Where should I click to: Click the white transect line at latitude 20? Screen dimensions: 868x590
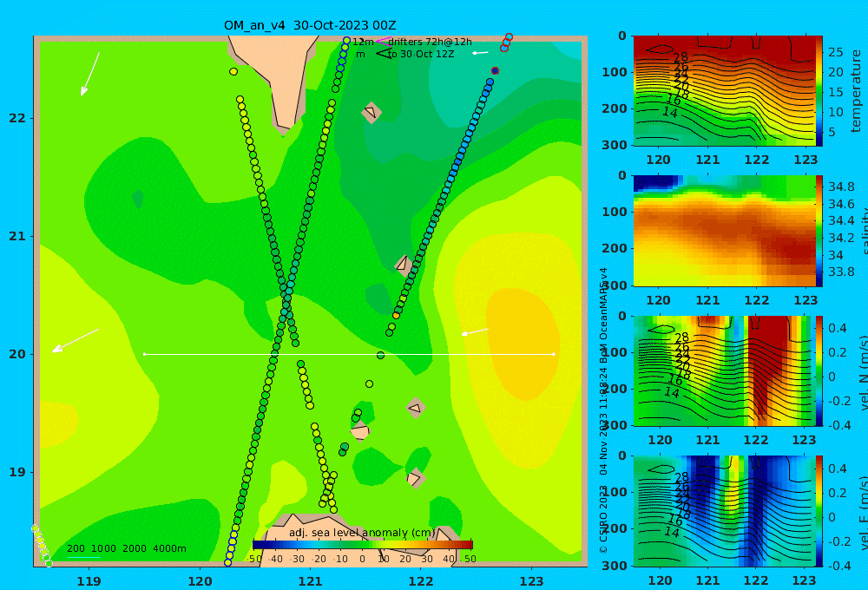coord(349,354)
